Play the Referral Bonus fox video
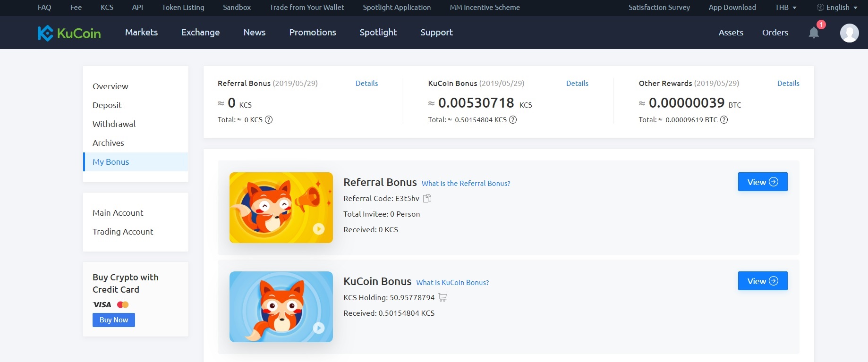The height and width of the screenshot is (362, 868). point(319,229)
